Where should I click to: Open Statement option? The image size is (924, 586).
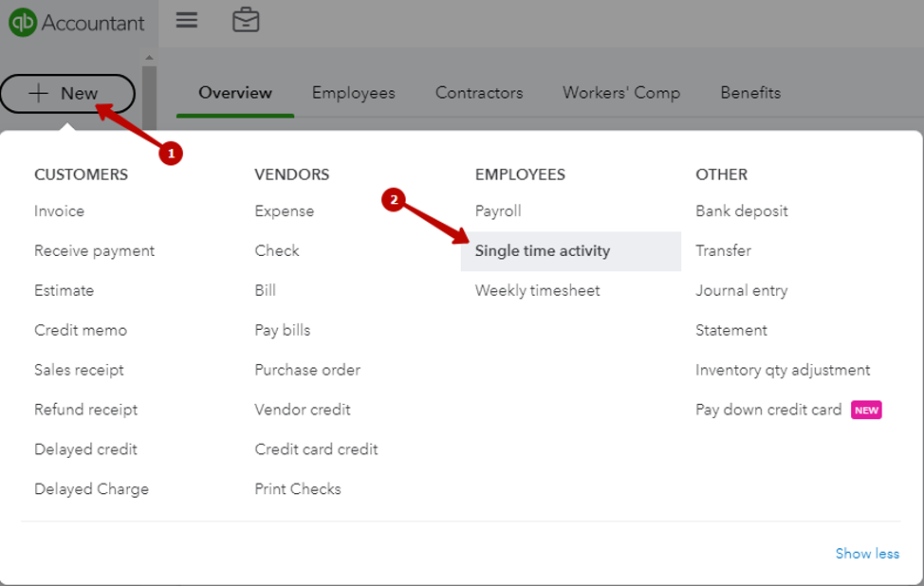[731, 330]
